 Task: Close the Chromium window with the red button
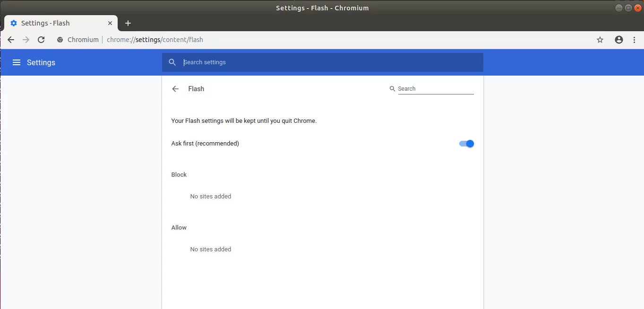pyautogui.click(x=637, y=8)
